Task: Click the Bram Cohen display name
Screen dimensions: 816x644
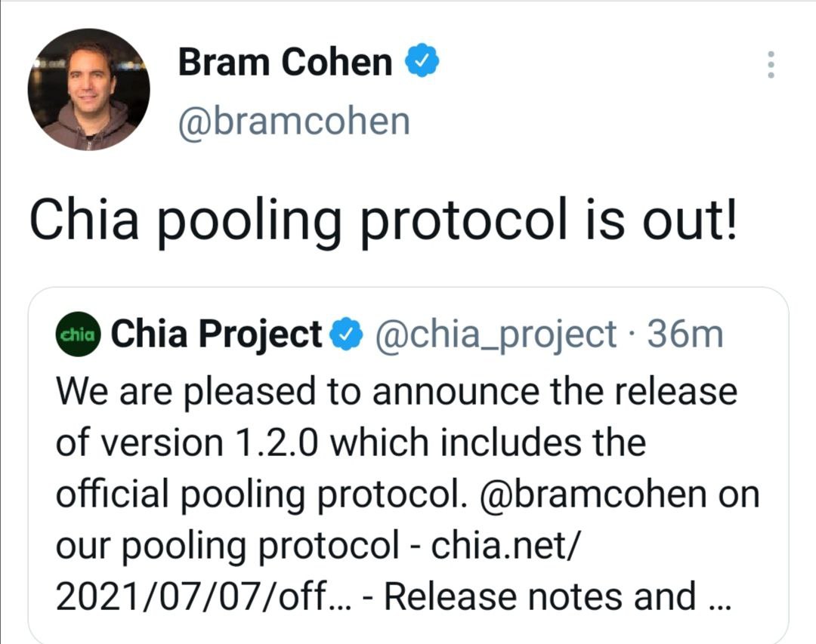Action: click(x=285, y=63)
